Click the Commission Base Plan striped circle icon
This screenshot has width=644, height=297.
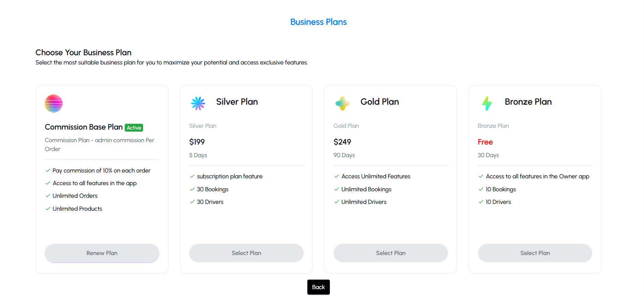point(53,103)
